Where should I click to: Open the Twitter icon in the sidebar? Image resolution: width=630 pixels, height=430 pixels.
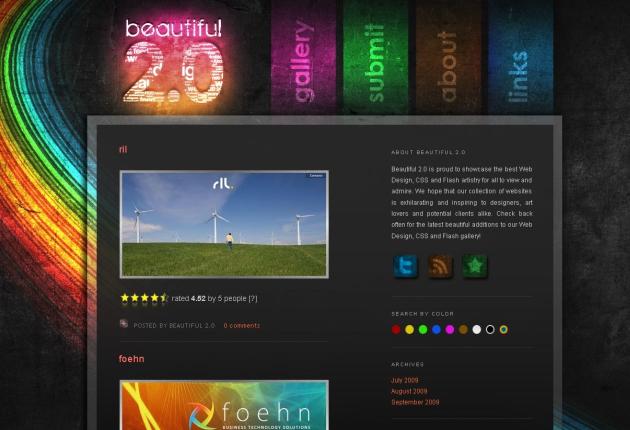coord(405,266)
